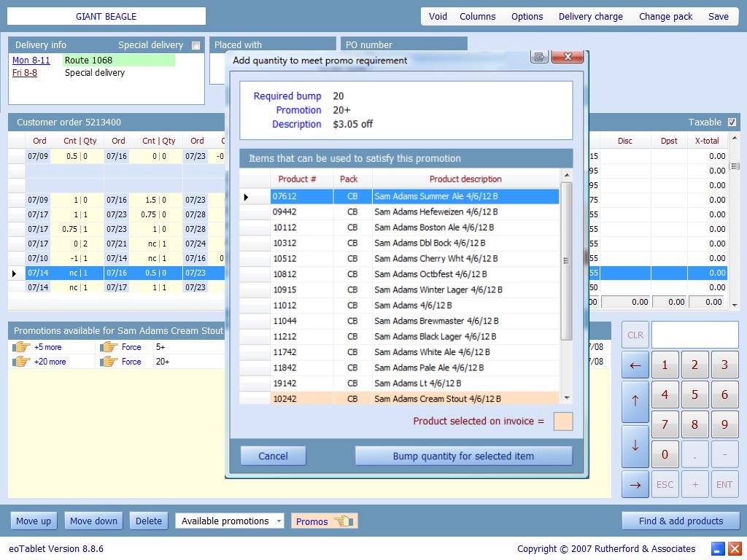Image resolution: width=747 pixels, height=560 pixels.
Task: Click the pointing hand icon beside +5 more
Action: pos(21,347)
